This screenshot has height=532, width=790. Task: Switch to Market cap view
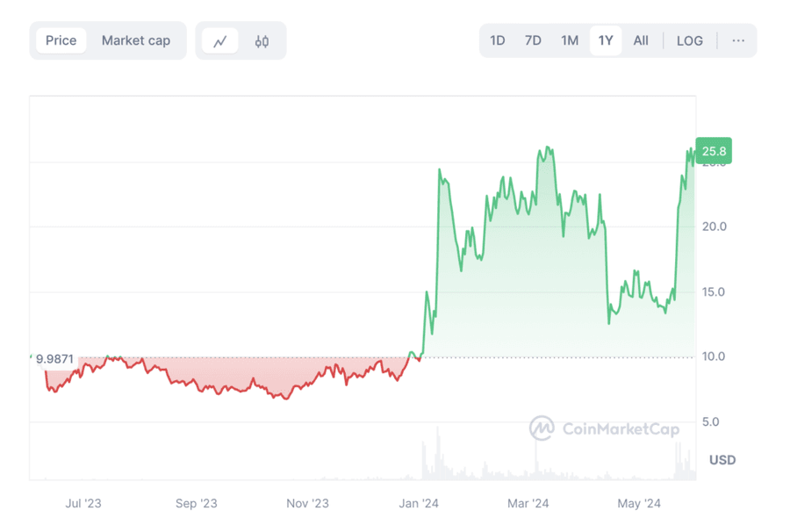(x=136, y=40)
